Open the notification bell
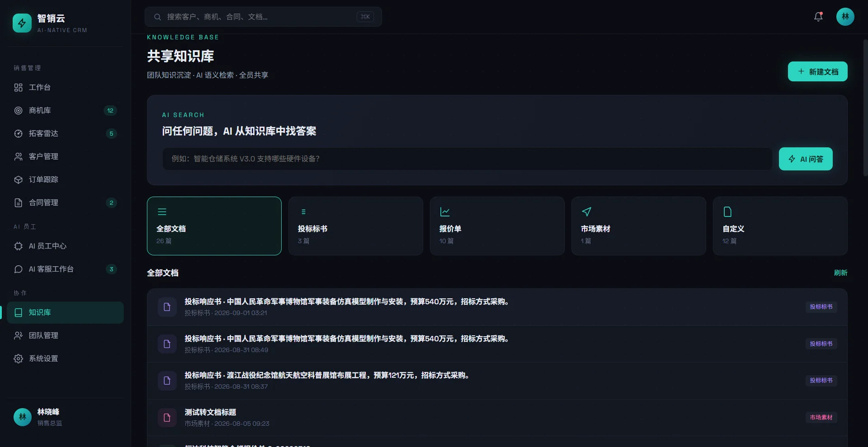The width and height of the screenshot is (868, 447). click(x=818, y=17)
